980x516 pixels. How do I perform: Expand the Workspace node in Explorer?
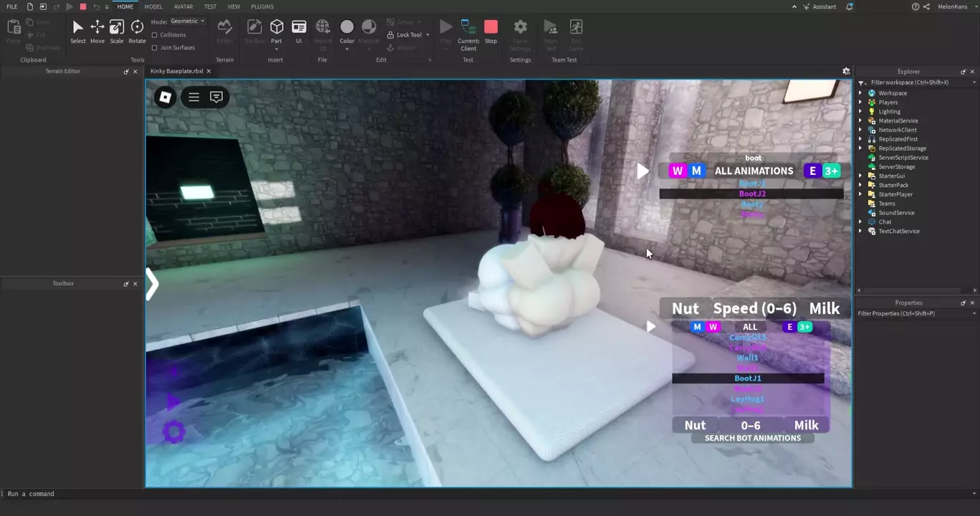[x=860, y=93]
